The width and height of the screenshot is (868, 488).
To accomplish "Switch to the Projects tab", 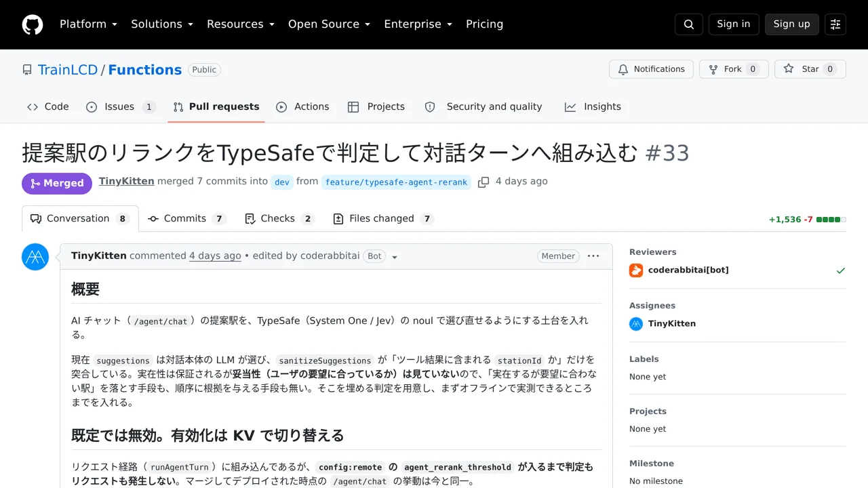I will pyautogui.click(x=376, y=107).
